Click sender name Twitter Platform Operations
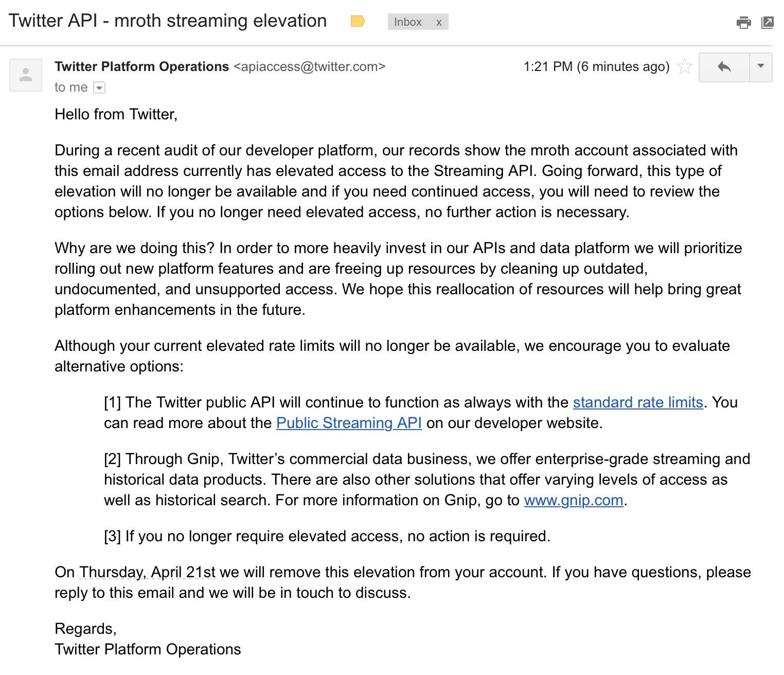This screenshot has height=675, width=784. [141, 67]
